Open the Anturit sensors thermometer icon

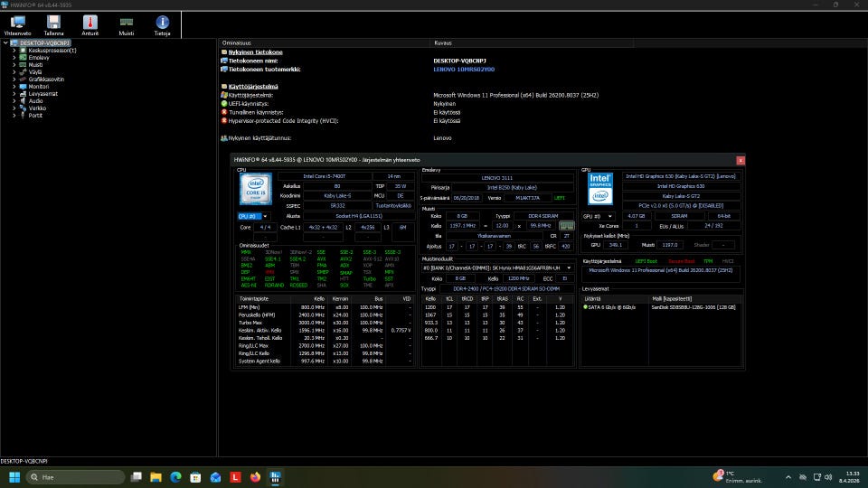coord(90,24)
